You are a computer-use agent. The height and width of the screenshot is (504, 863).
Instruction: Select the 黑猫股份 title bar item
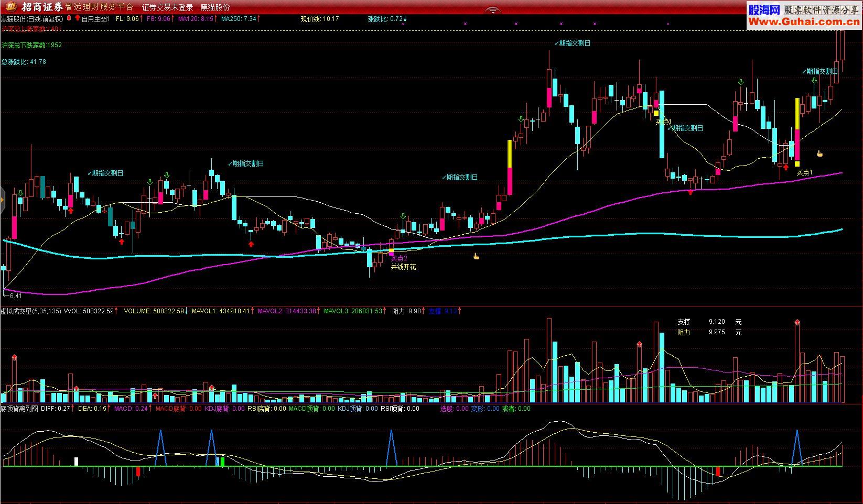pos(215,8)
